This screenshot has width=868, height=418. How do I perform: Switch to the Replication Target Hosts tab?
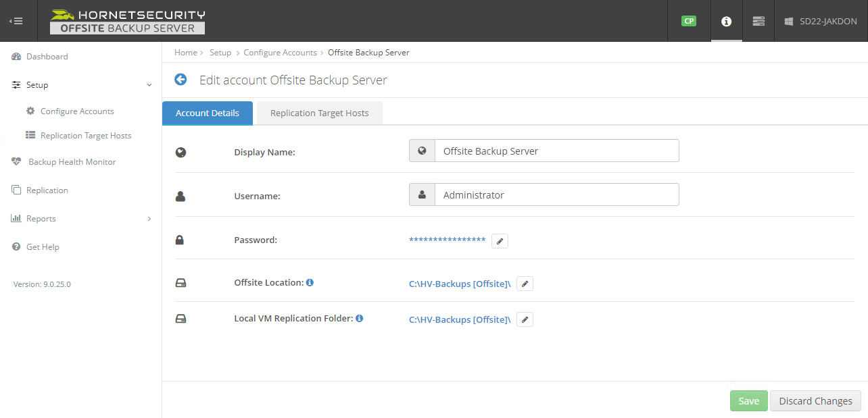tap(319, 113)
